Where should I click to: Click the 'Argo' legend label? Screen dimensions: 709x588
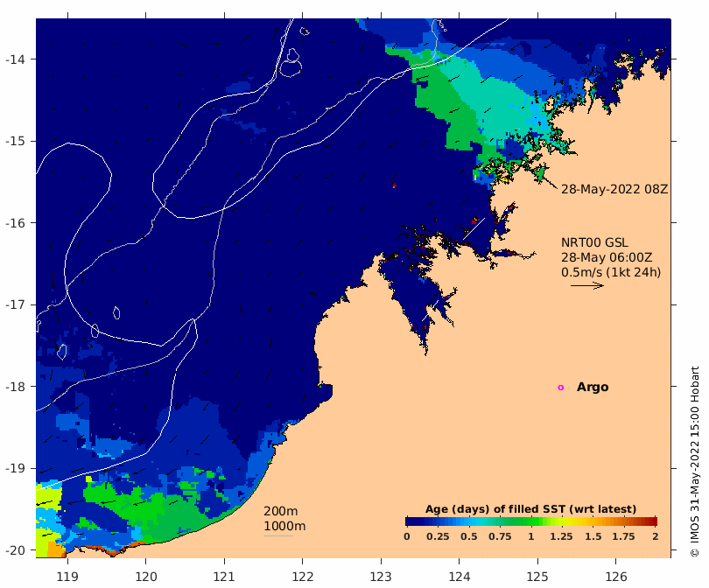593,388
